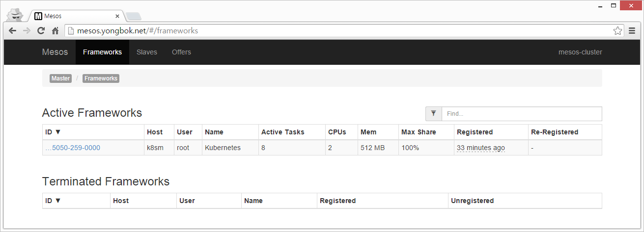Click the Terminated Frameworks heading
The height and width of the screenshot is (232, 644).
tap(106, 181)
